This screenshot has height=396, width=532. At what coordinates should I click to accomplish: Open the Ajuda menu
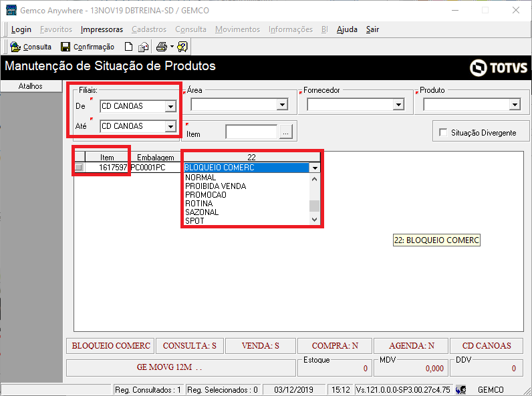347,29
